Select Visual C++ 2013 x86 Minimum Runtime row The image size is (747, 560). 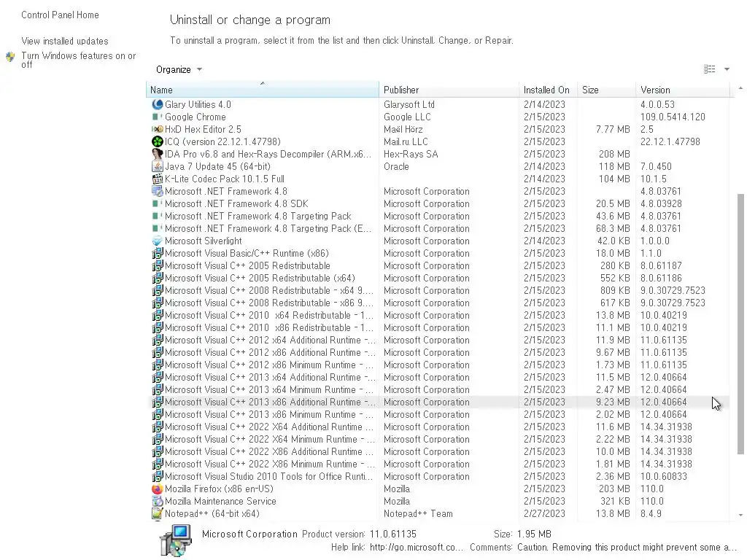click(x=438, y=414)
